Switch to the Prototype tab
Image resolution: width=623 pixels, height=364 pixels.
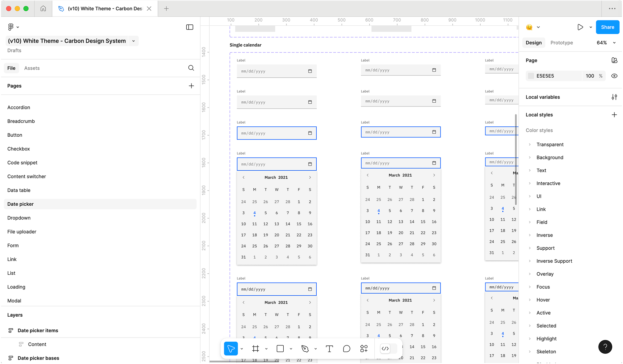[561, 43]
